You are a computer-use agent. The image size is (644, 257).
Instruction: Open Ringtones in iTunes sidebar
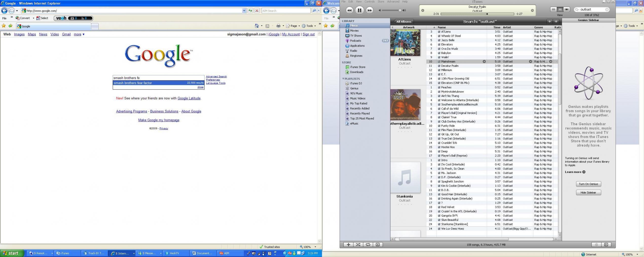point(356,56)
